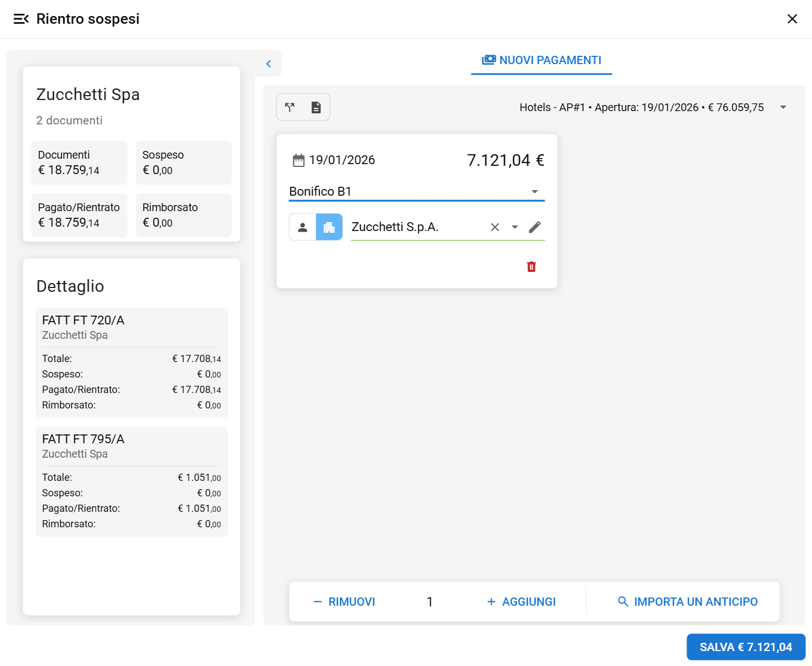
Task: Delete the payment with red trash icon
Action: [531, 267]
